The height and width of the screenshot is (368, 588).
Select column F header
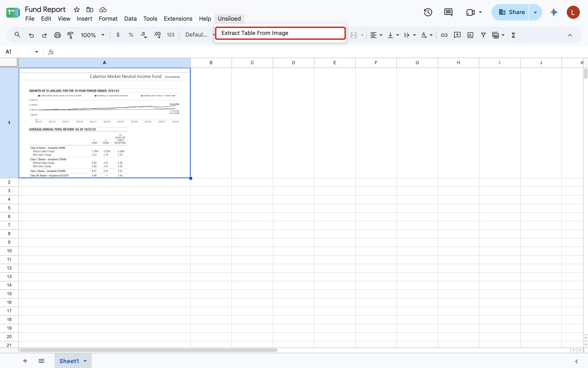tap(376, 63)
